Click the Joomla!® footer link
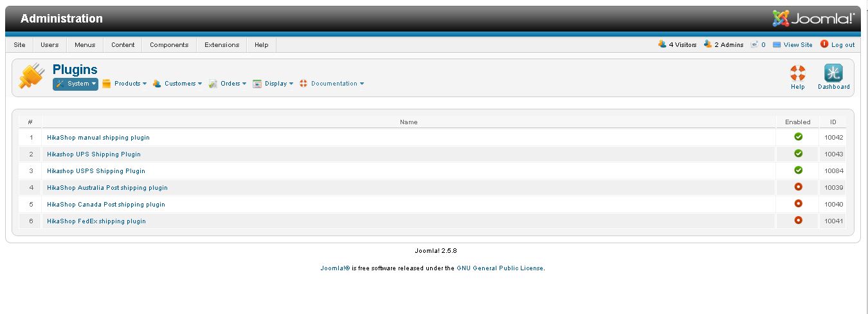The height and width of the screenshot is (314, 868). (335, 268)
